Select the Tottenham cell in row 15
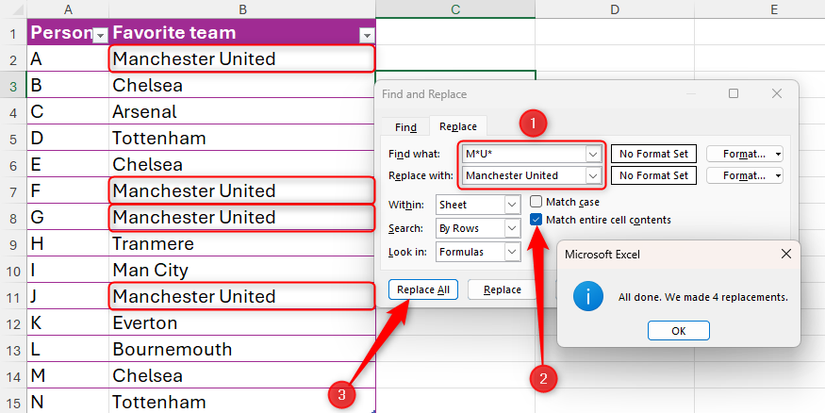 (x=242, y=401)
